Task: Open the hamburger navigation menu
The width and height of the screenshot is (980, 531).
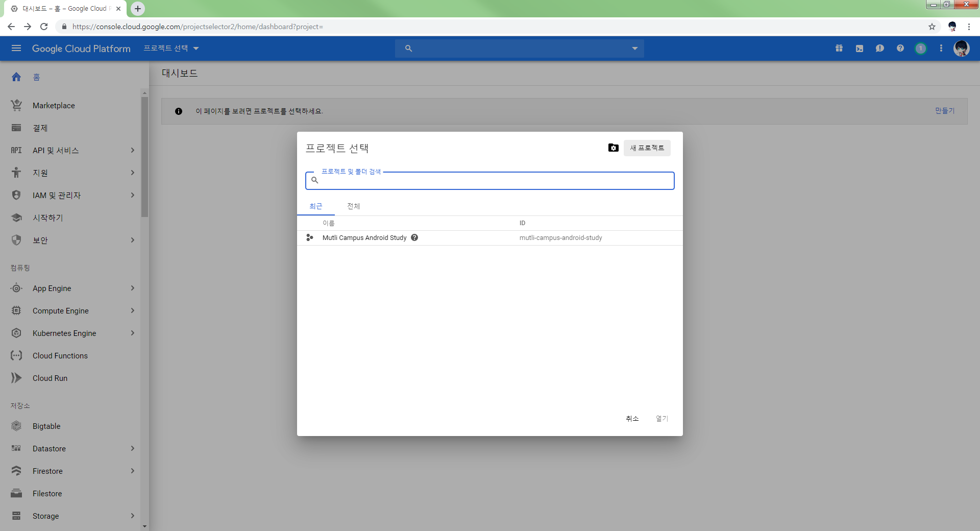Action: click(16, 48)
